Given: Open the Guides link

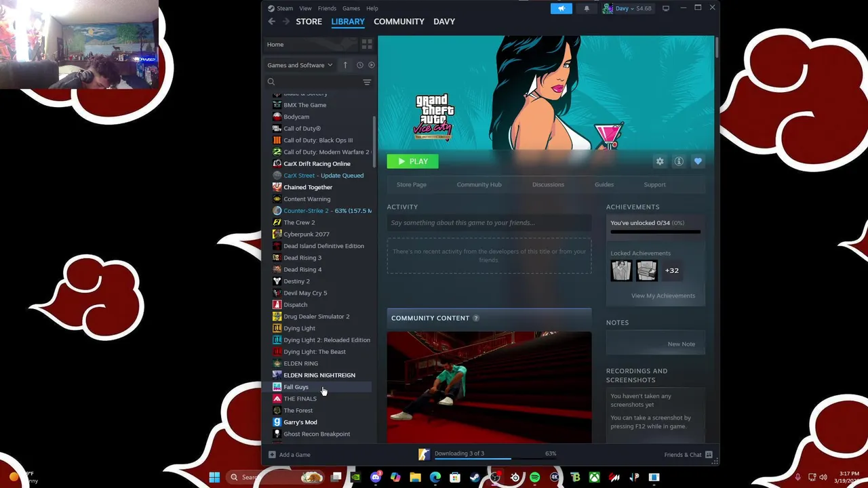Looking at the screenshot, I should 604,184.
